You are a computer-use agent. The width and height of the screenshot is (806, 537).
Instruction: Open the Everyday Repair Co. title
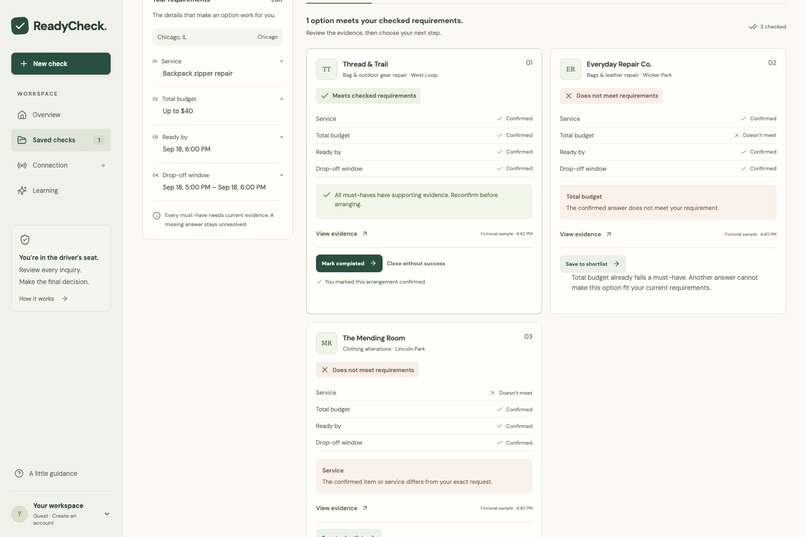click(619, 64)
